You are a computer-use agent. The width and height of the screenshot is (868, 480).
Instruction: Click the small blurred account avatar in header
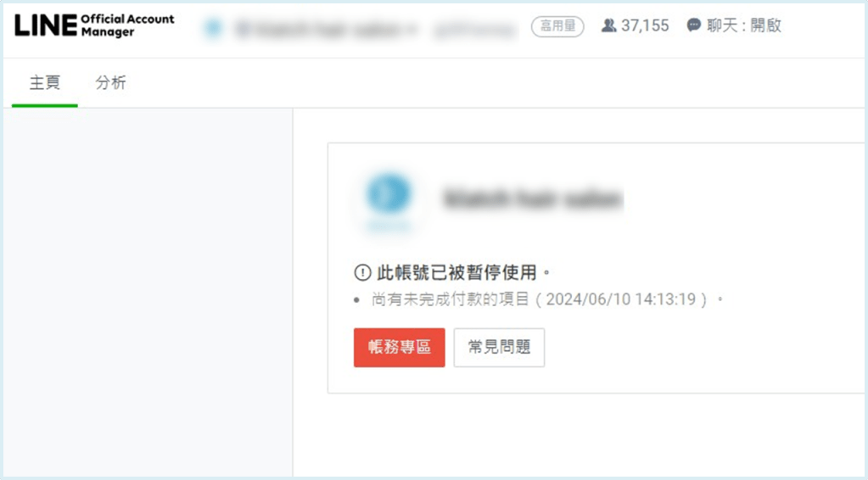tap(213, 28)
